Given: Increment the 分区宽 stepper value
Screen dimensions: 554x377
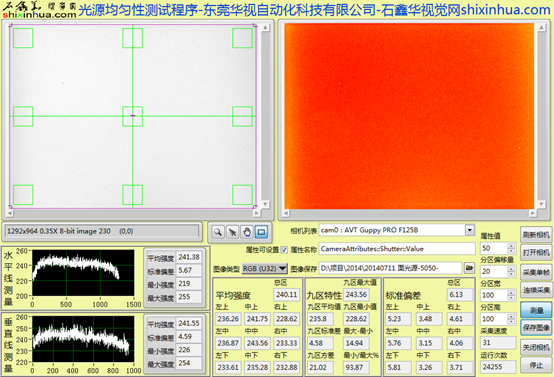Looking at the screenshot, I should 511,293.
